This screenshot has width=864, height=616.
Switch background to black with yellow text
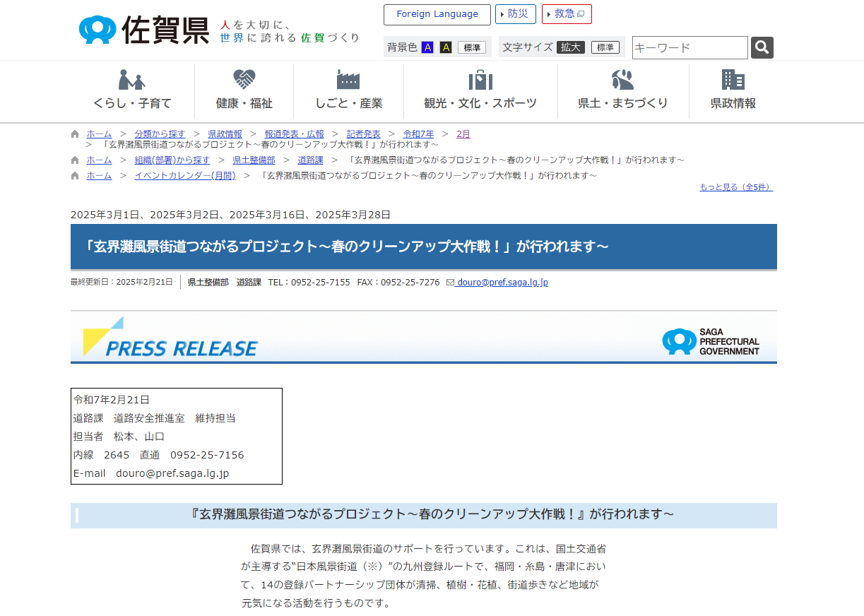click(x=446, y=47)
